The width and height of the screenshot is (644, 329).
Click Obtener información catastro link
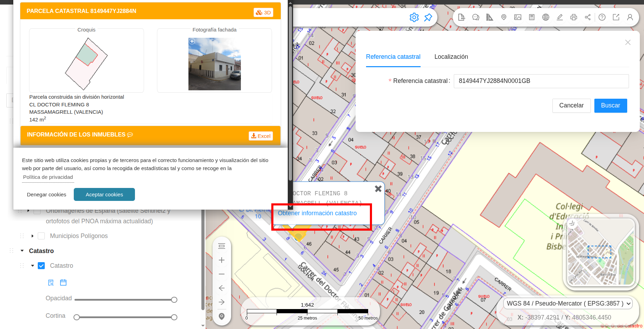317,213
